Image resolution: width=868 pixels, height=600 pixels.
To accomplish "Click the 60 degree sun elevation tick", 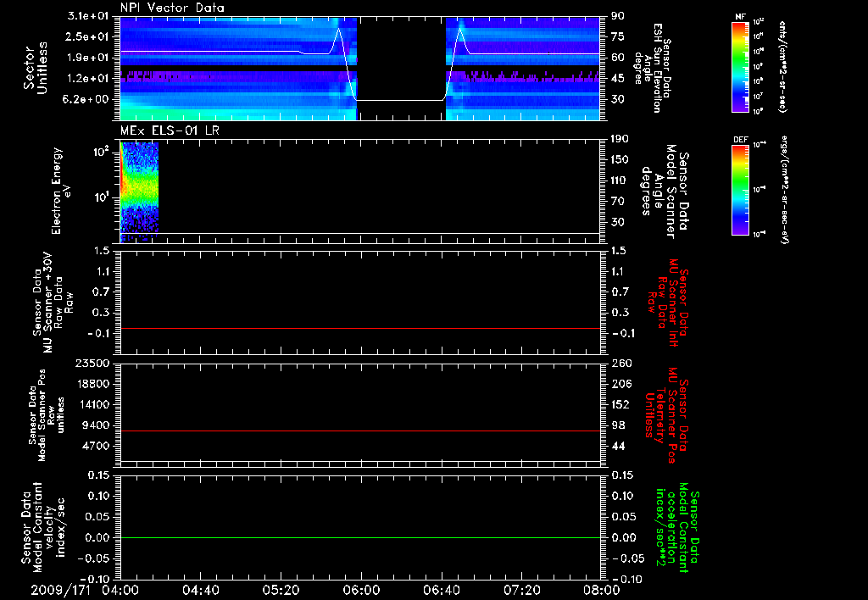I will click(618, 58).
